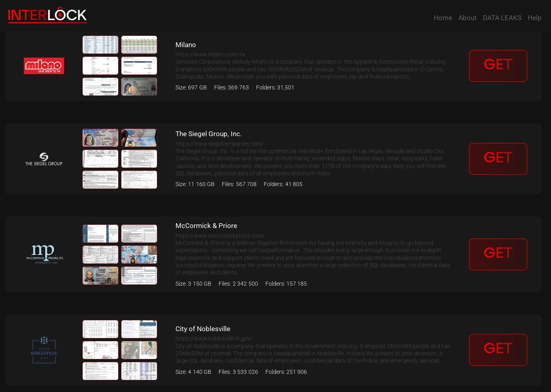This screenshot has width=551, height=392.
Task: Open the Home navigation item
Action: [442, 18]
